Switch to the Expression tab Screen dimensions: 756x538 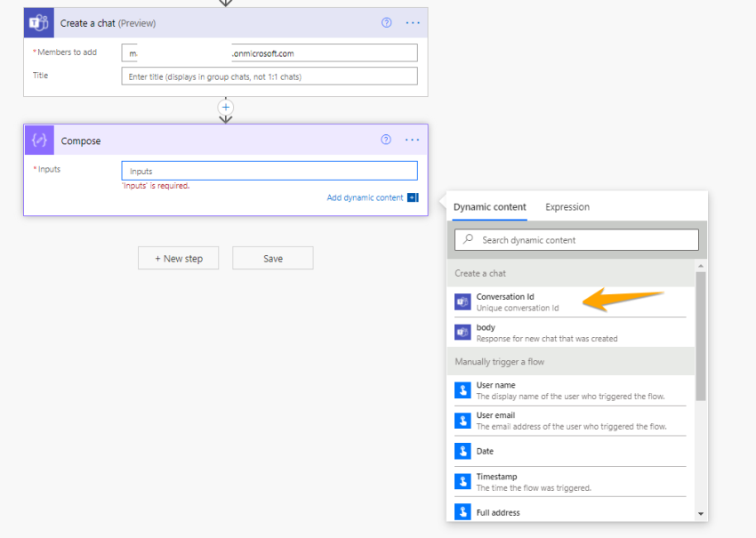tap(567, 206)
